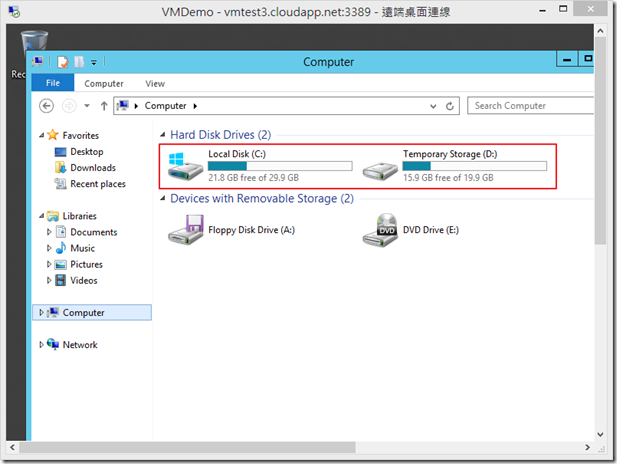Collapse the Favorites tree node
The width and height of the screenshot is (617, 464).
[42, 135]
